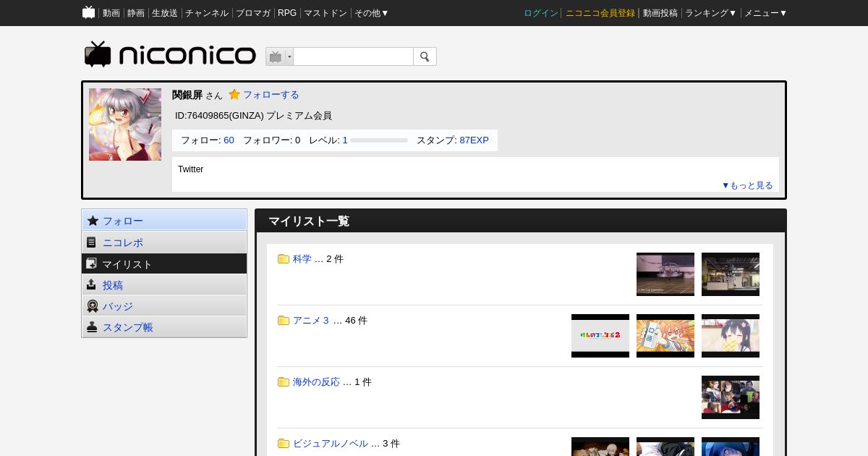The image size is (868, 456).
Task: Open the RPG menu item
Action: [x=287, y=13]
